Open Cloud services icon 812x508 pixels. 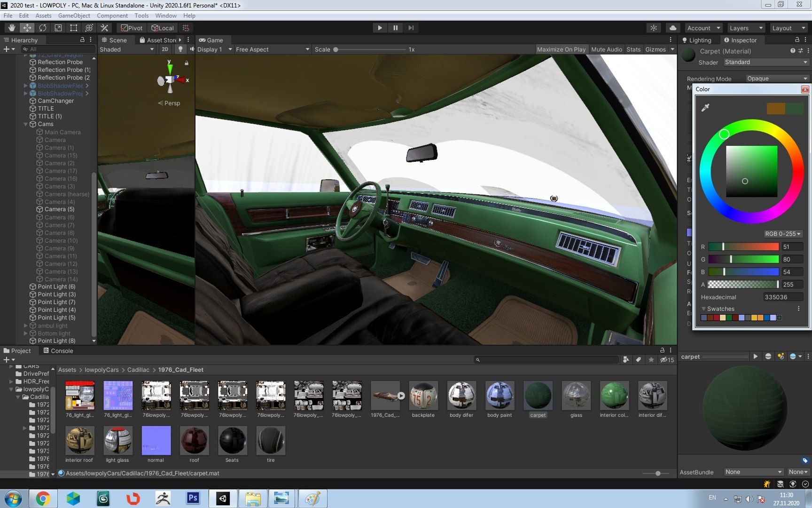[673, 28]
